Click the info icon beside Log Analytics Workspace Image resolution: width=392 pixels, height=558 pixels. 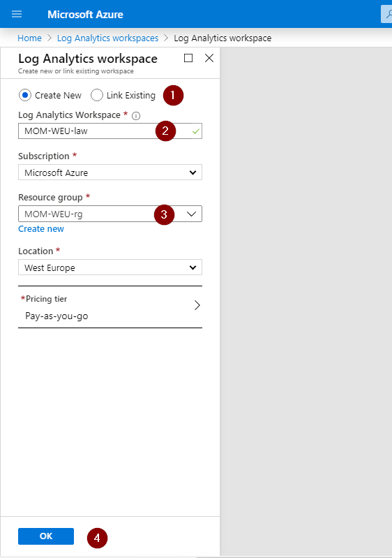(136, 116)
